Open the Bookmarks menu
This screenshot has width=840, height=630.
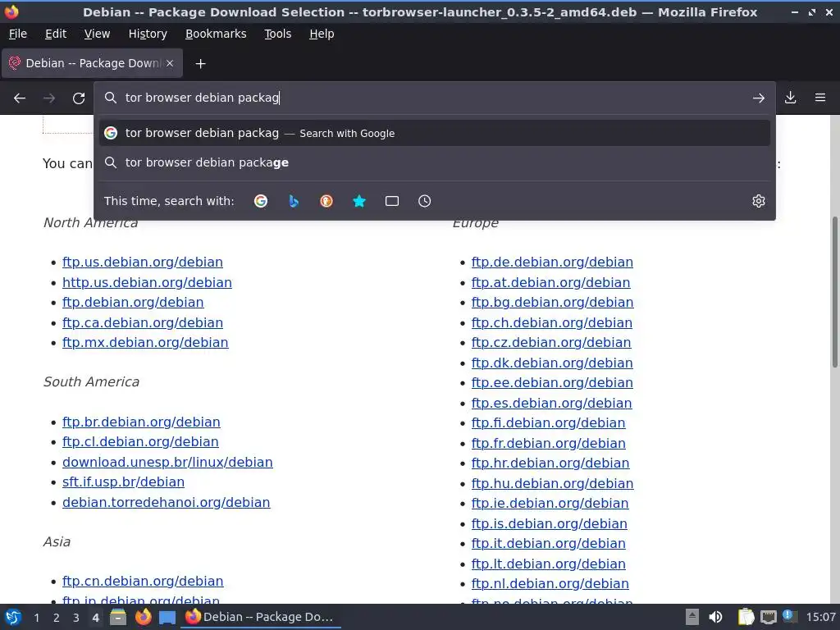pos(216,34)
